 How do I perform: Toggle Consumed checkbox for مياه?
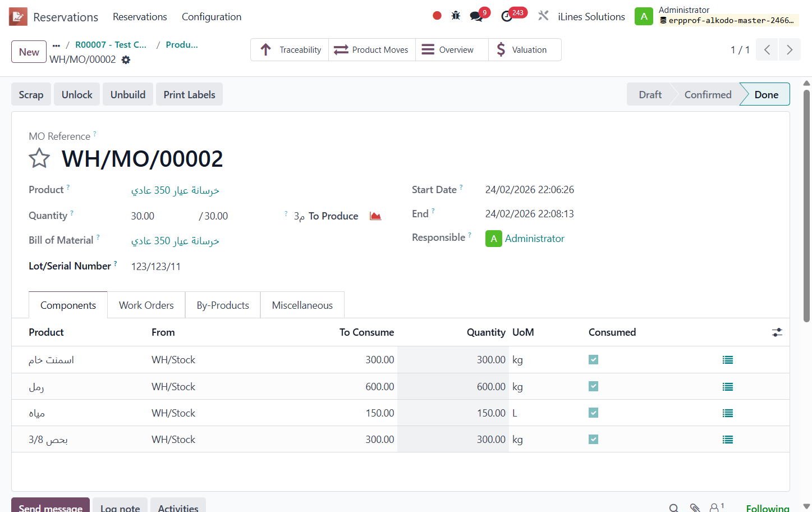(x=593, y=413)
